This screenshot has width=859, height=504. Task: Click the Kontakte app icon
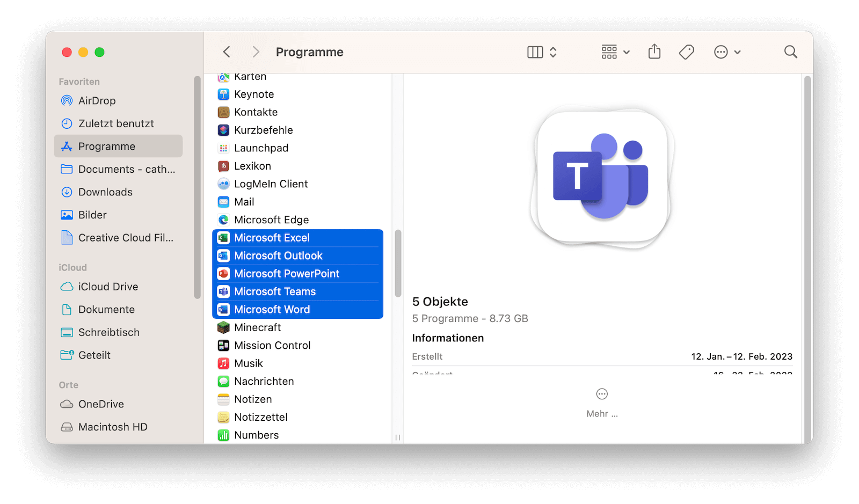pos(223,112)
